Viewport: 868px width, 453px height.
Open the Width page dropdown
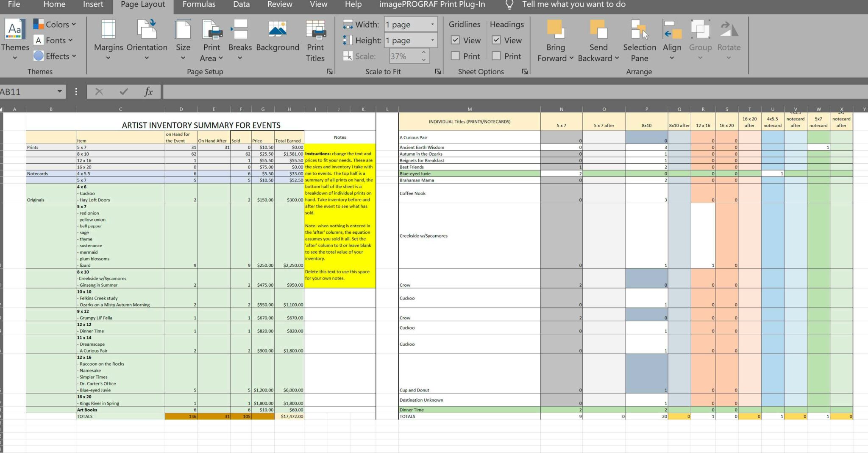click(x=432, y=24)
